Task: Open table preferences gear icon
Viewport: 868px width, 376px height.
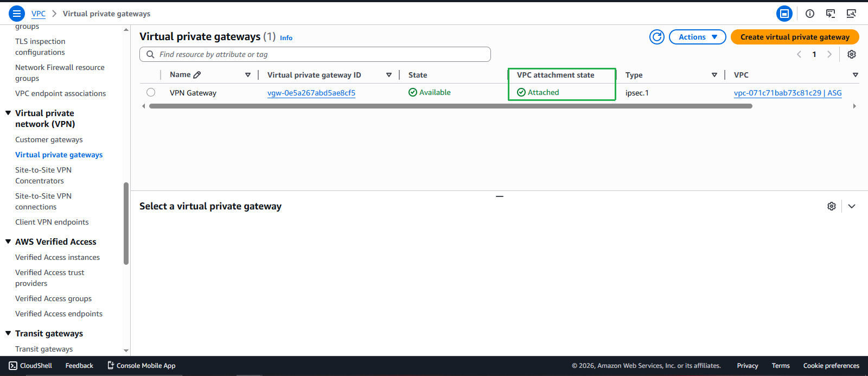Action: [852, 54]
